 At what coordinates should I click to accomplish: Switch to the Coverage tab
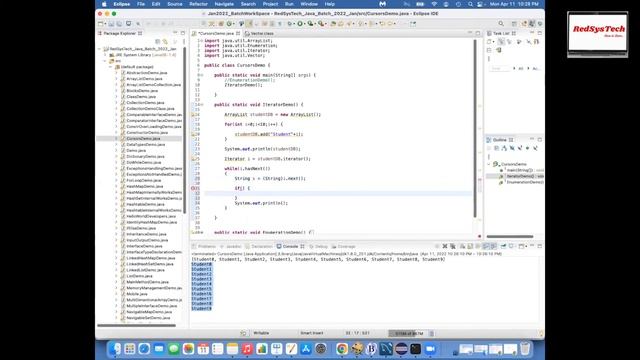pyautogui.click(x=344, y=247)
